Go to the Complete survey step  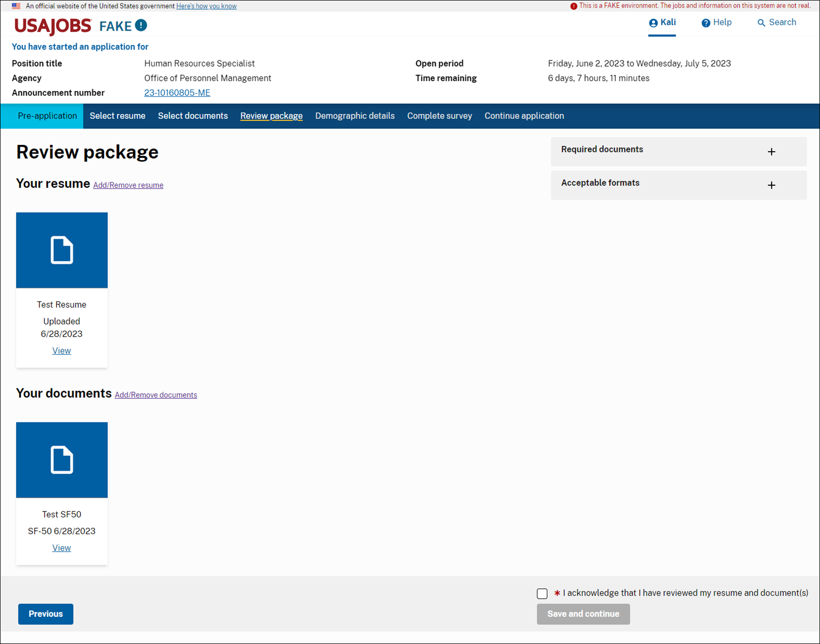(439, 116)
